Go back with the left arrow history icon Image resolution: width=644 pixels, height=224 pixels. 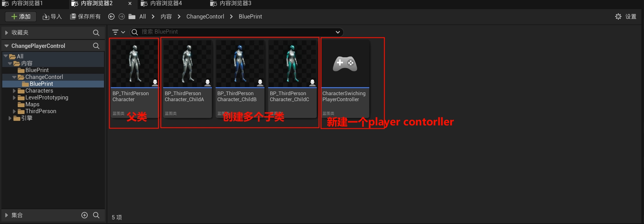tap(111, 17)
